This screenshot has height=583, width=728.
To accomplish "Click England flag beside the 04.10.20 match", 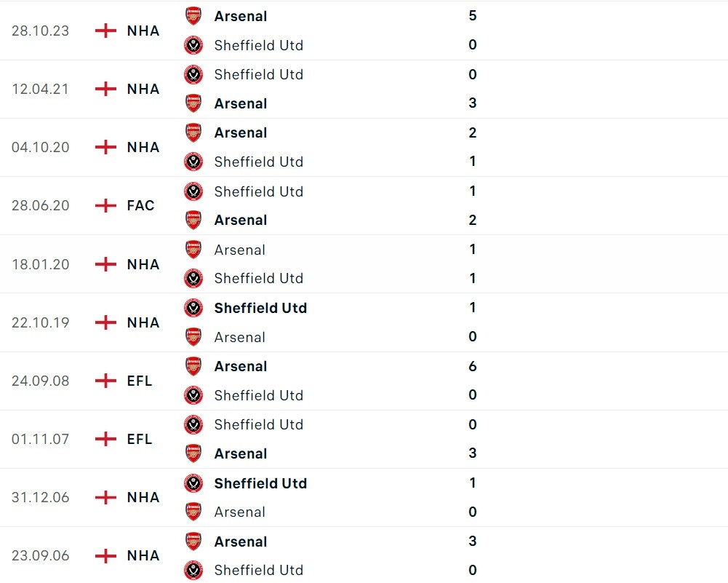I will coord(106,147).
